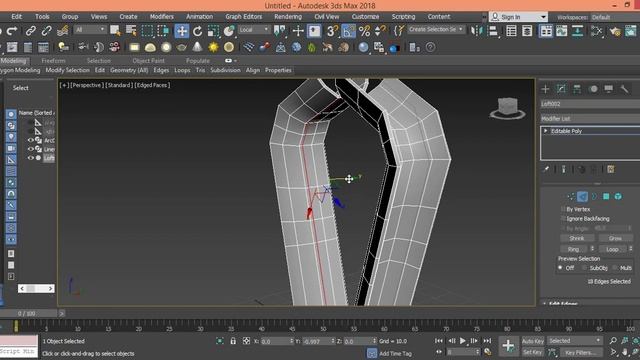
Task: Toggle visibility eye of Loft object
Action: [31, 158]
